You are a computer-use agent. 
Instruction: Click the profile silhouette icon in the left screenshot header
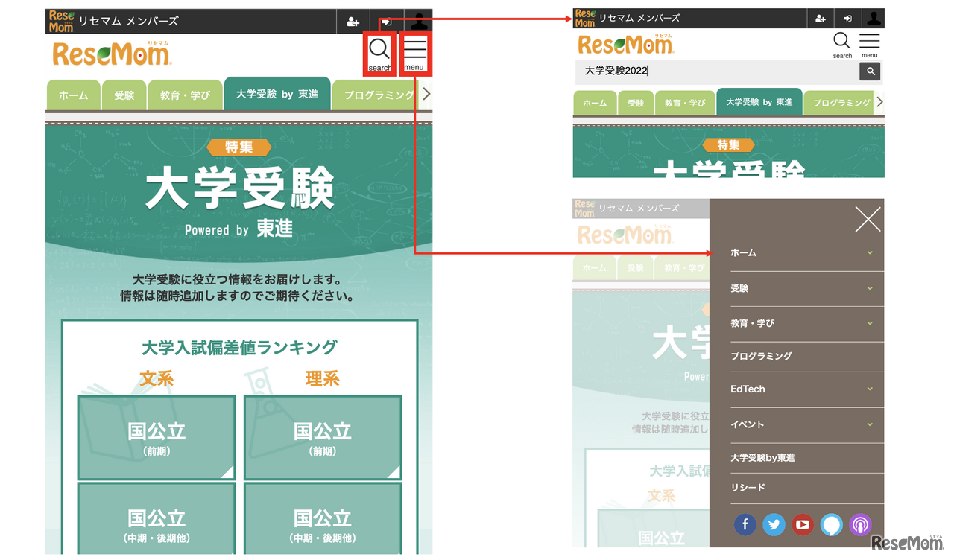pyautogui.click(x=419, y=22)
